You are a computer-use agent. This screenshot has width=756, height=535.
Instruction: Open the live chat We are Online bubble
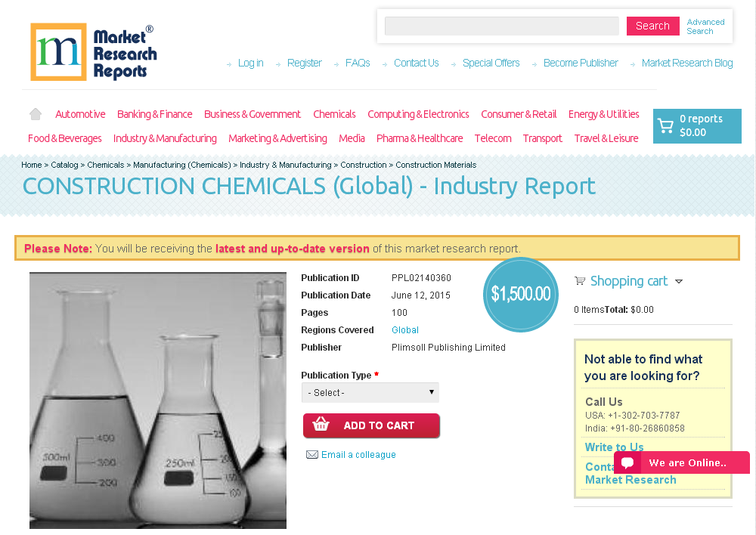pyautogui.click(x=680, y=462)
